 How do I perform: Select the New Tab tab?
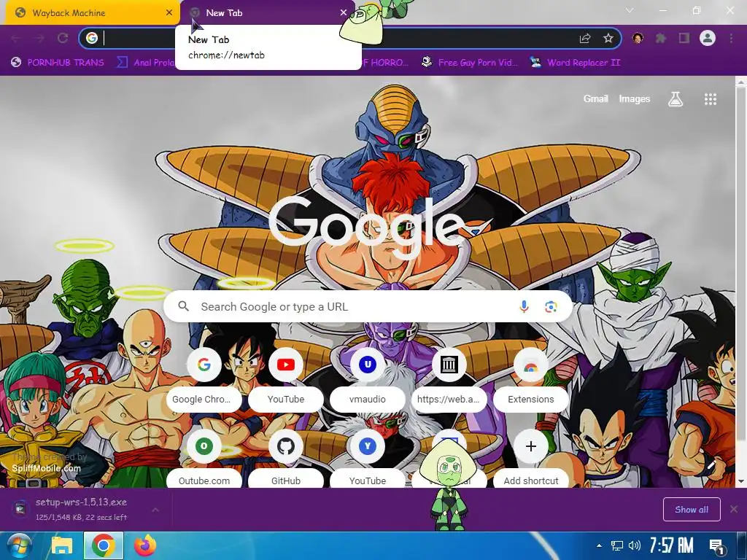tap(267, 13)
